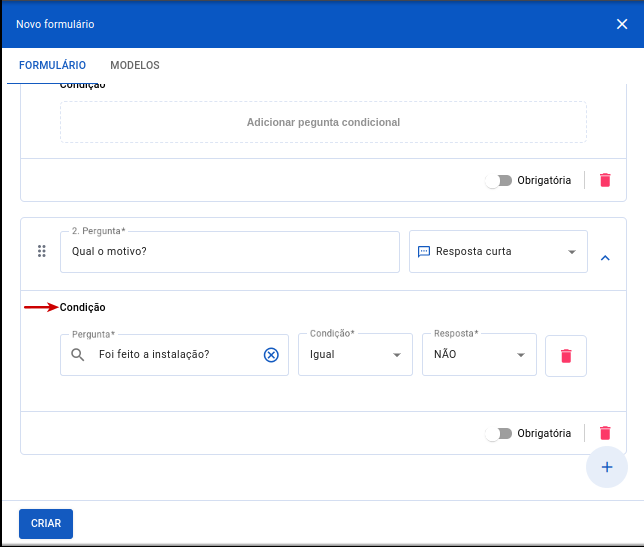Open the Resposta curta type dropdown
Image resolution: width=644 pixels, height=547 pixels.
click(572, 252)
